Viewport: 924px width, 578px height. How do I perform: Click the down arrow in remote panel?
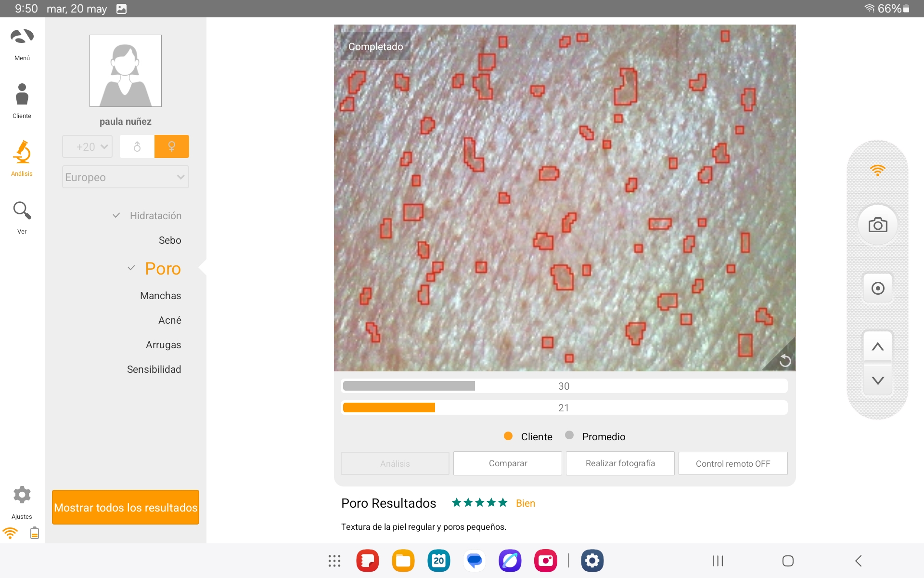click(x=878, y=381)
